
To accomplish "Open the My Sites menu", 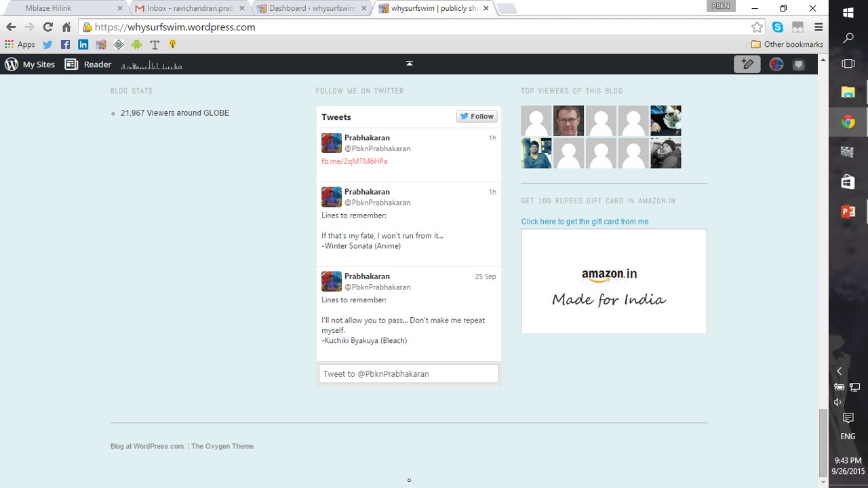I will pos(30,64).
